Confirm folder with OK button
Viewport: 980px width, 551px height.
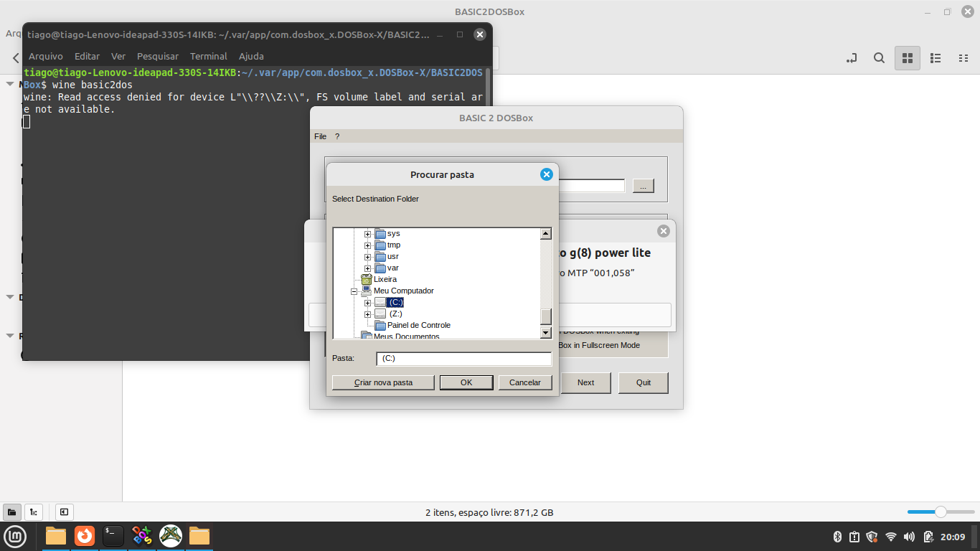click(466, 382)
